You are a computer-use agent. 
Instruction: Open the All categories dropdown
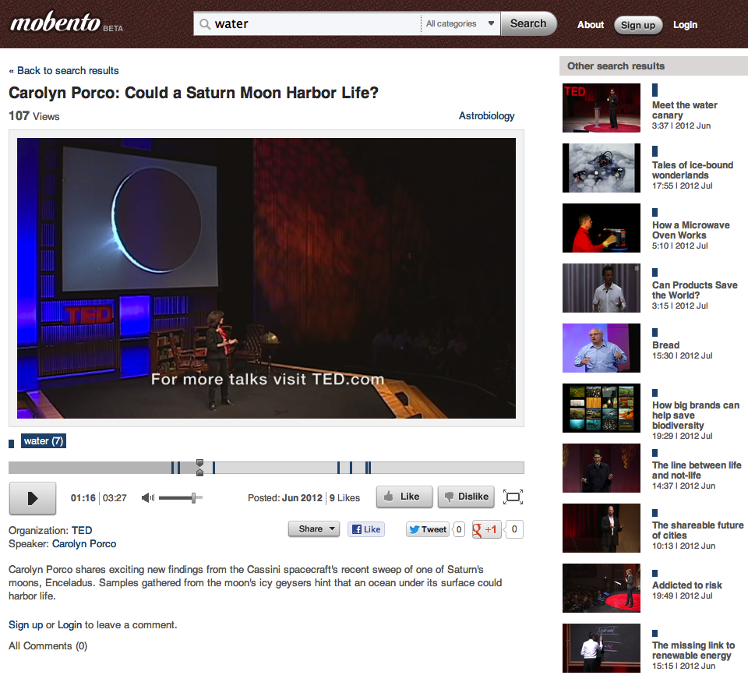[460, 24]
